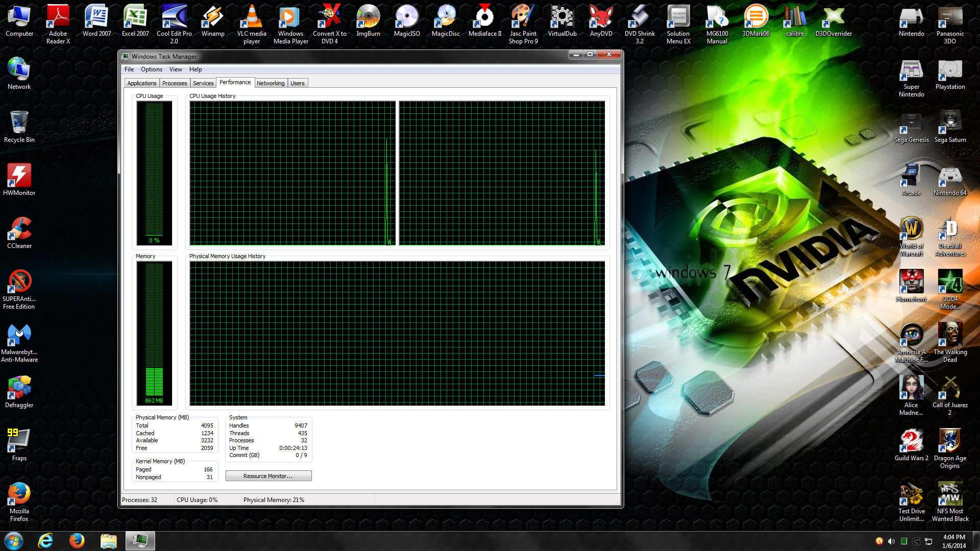Open Task Manager Options menu

[x=152, y=69]
